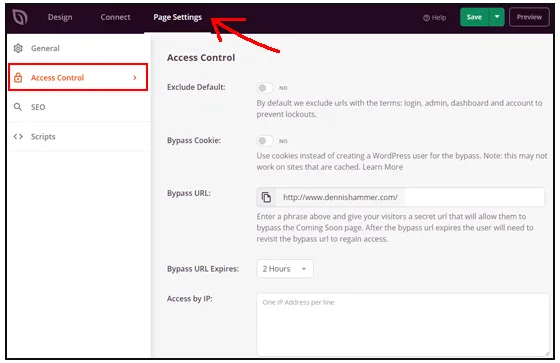Open the Help link
This screenshot has width=560, height=363.
click(x=435, y=18)
